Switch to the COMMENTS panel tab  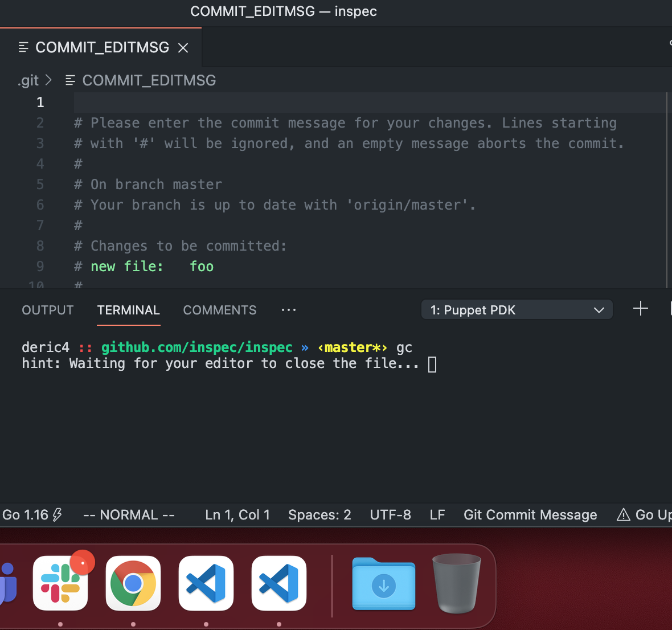pyautogui.click(x=219, y=310)
